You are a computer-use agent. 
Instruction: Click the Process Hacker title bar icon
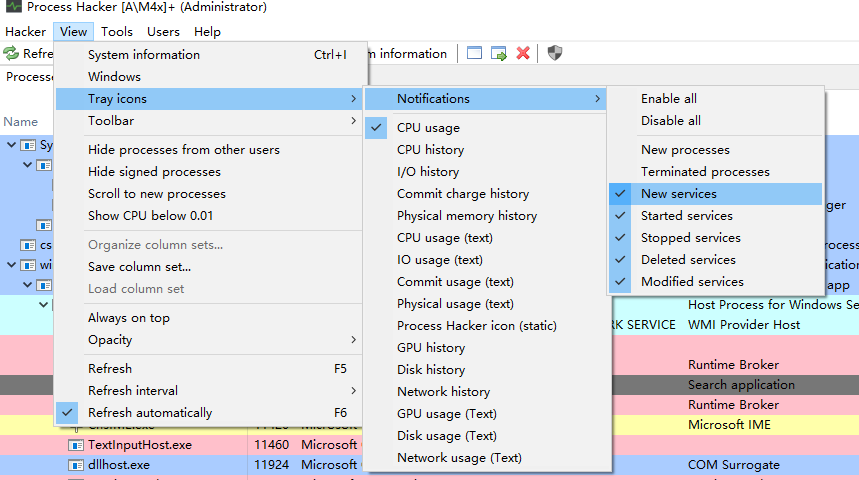click(x=13, y=7)
